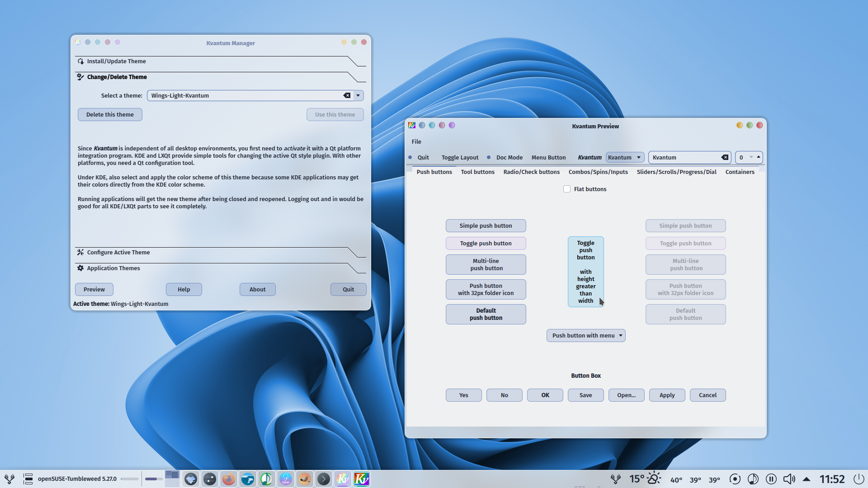Open Dolphin file manager from taskbar
Image resolution: width=868 pixels, height=488 pixels.
click(x=248, y=479)
